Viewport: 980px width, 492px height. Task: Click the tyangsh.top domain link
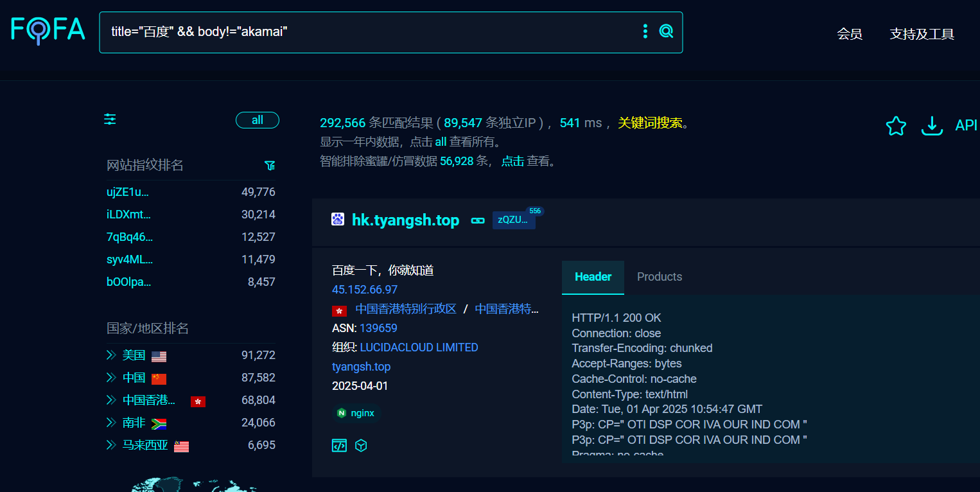361,367
